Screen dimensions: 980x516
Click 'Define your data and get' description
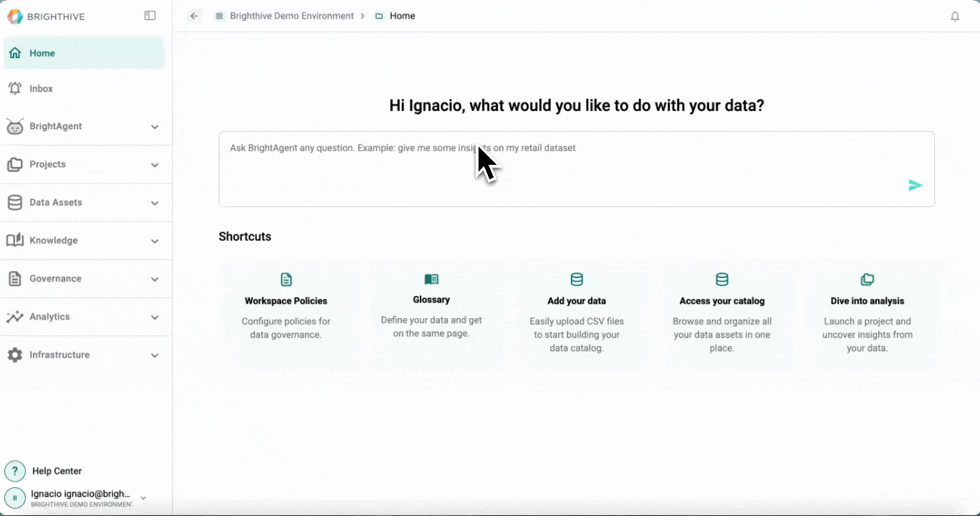click(x=431, y=327)
